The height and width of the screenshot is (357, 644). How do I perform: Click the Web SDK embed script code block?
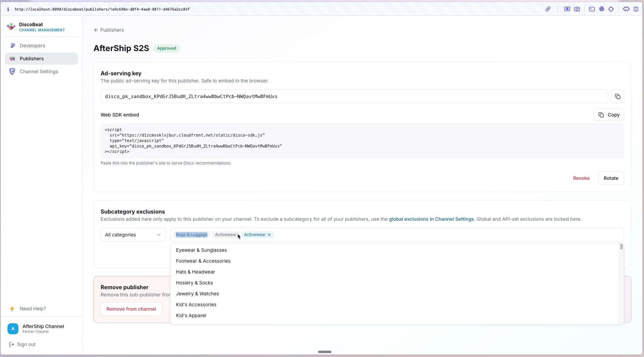(x=362, y=141)
